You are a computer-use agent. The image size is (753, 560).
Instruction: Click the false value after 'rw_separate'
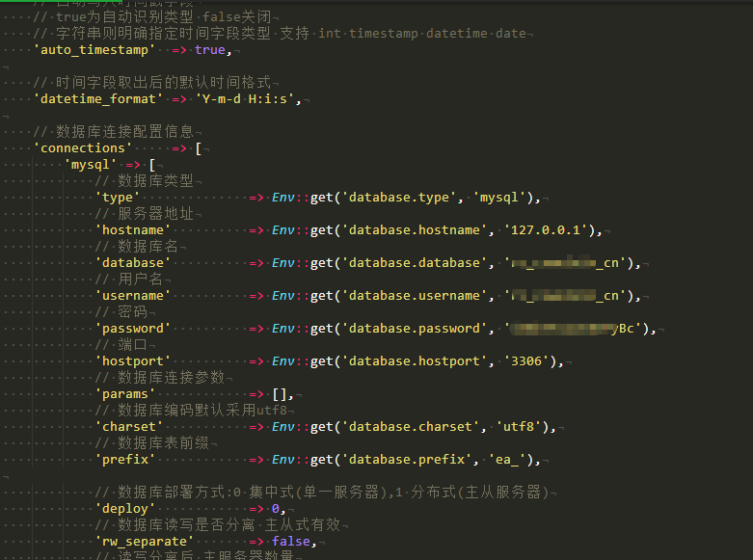[x=291, y=541]
